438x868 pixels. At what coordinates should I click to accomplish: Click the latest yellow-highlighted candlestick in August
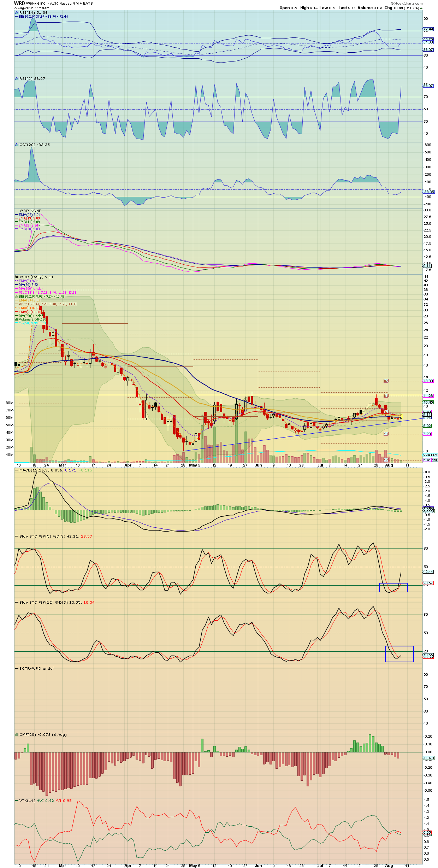coord(401,417)
